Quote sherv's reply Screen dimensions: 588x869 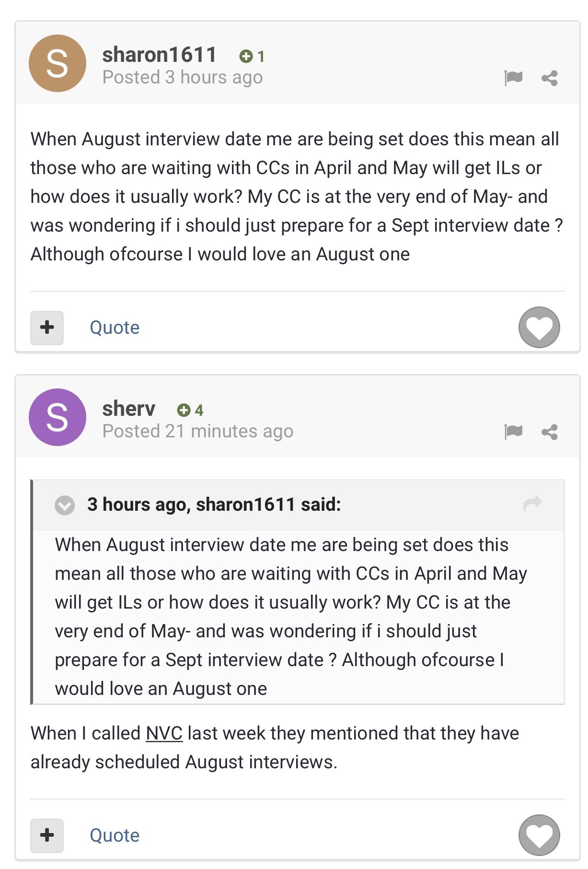[x=115, y=835]
